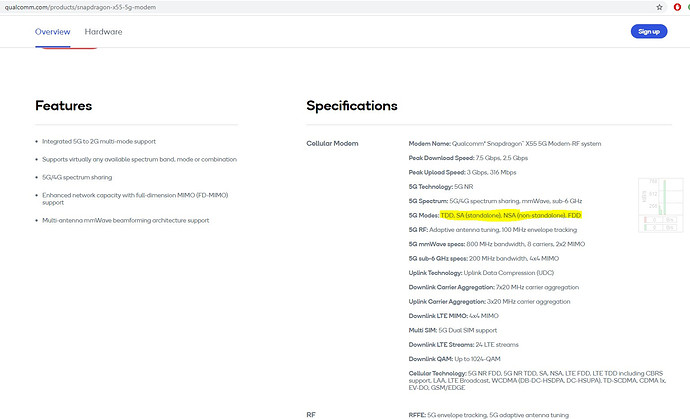Click the network monitor overlay widget
This screenshot has height=419, width=690.
click(661, 205)
